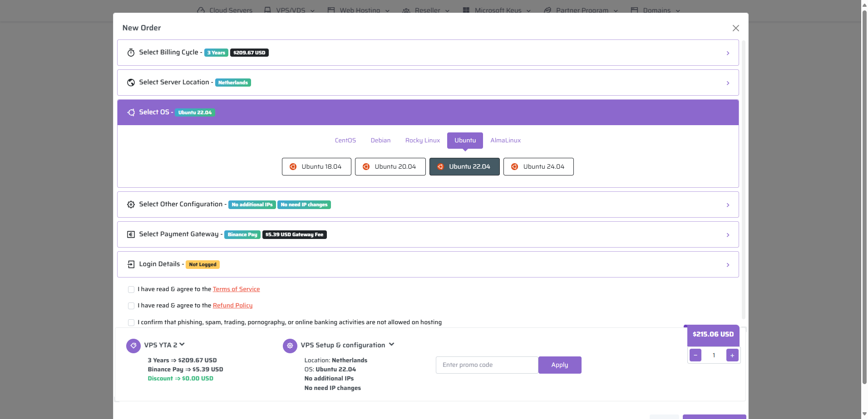Click the purple tag icon next to VPS YTA 2
Image resolution: width=868 pixels, height=419 pixels.
133,346
